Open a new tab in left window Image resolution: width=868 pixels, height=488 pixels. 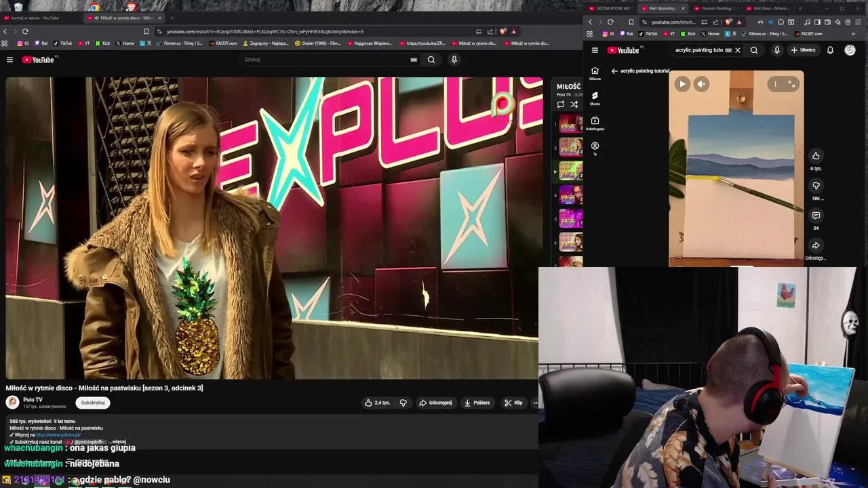point(172,18)
